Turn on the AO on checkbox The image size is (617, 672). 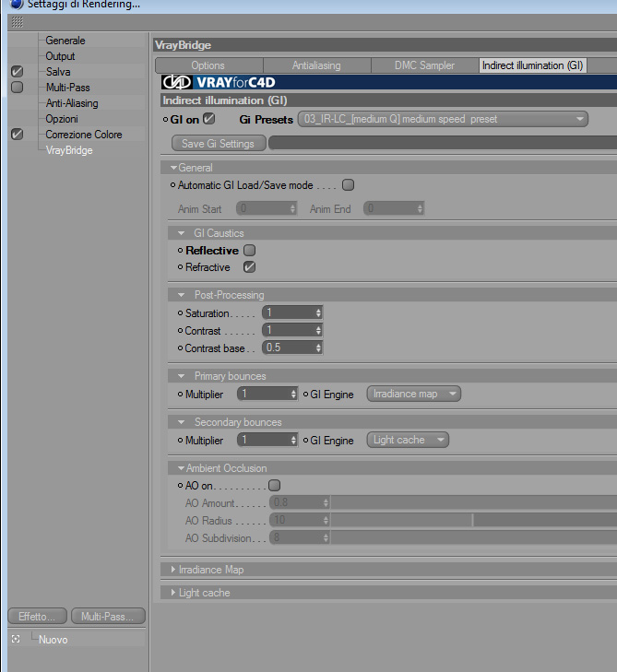pyautogui.click(x=274, y=485)
